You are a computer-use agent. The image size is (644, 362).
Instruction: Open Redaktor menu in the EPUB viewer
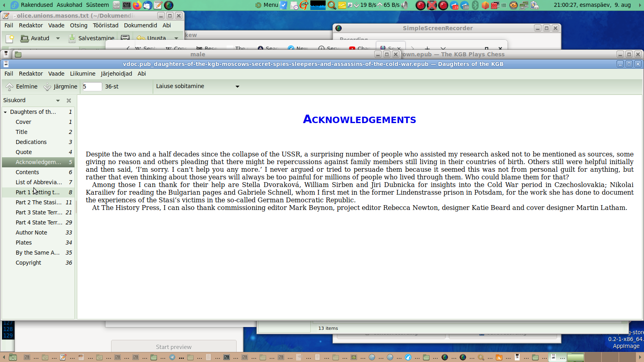pyautogui.click(x=31, y=74)
